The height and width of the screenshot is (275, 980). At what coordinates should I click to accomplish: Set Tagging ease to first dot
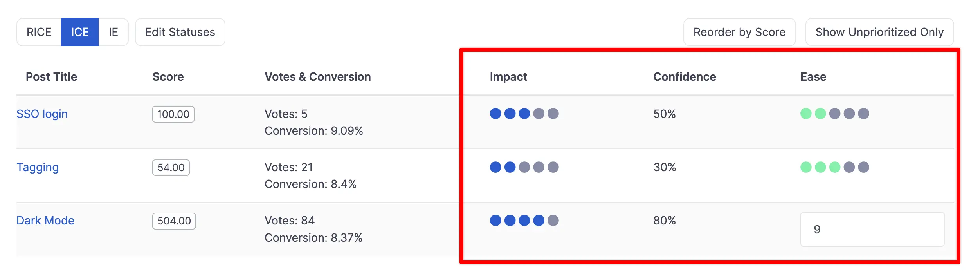tap(806, 167)
